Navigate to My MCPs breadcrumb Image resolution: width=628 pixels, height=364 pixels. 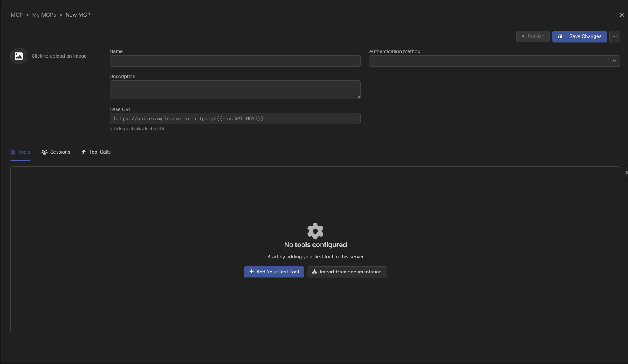pyautogui.click(x=44, y=15)
